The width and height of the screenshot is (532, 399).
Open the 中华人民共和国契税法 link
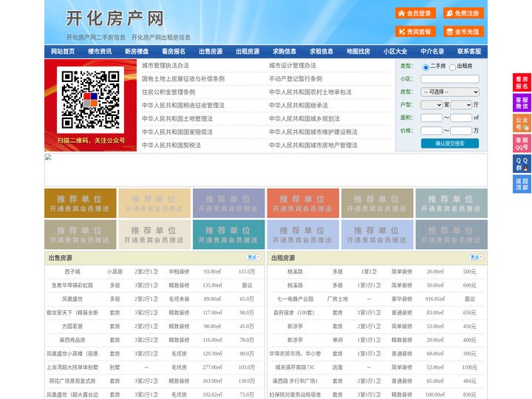click(171, 146)
